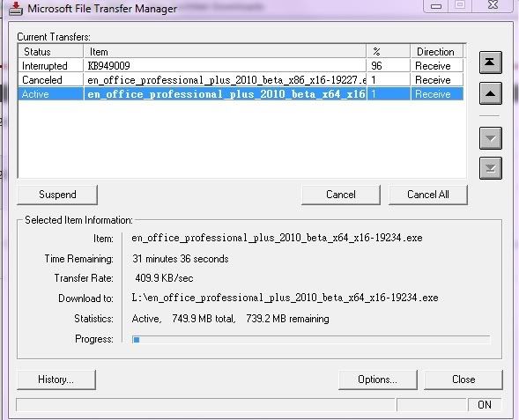Click the Cancel All button
Viewport: 519px width, 420px height.
coord(428,195)
